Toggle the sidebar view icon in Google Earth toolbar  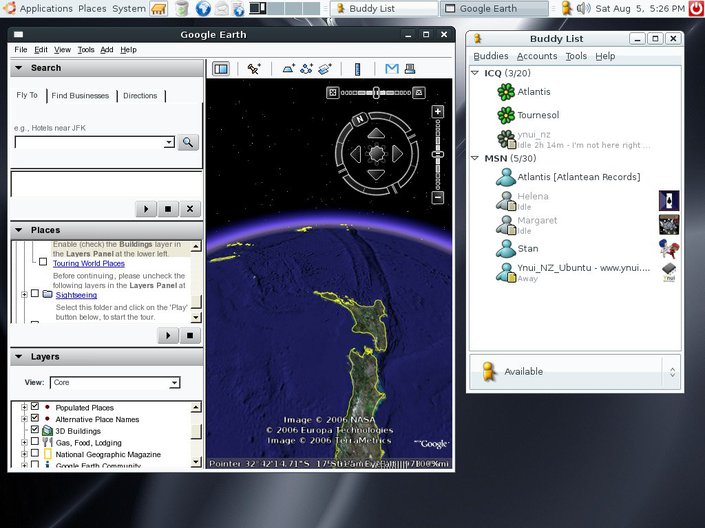221,69
